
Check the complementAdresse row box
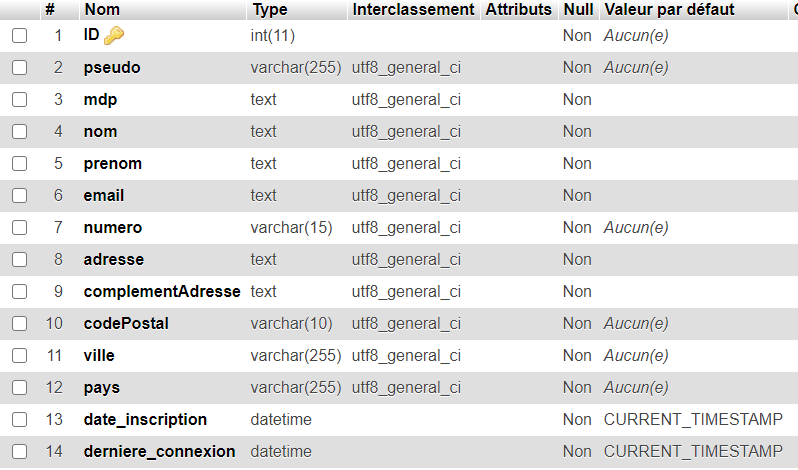click(x=19, y=292)
